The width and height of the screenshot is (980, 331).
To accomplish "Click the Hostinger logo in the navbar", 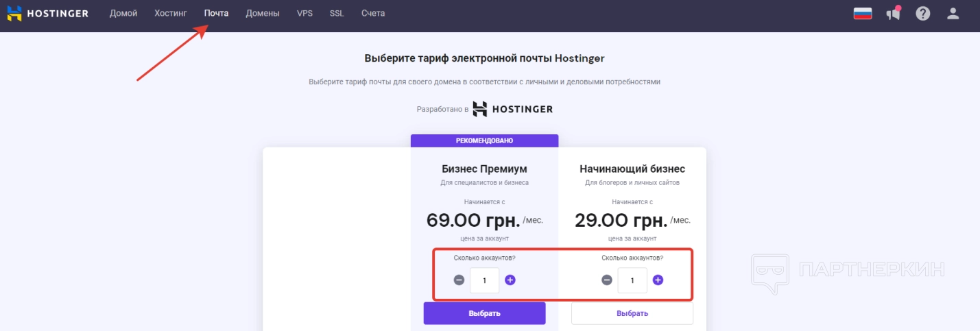I will pos(48,13).
